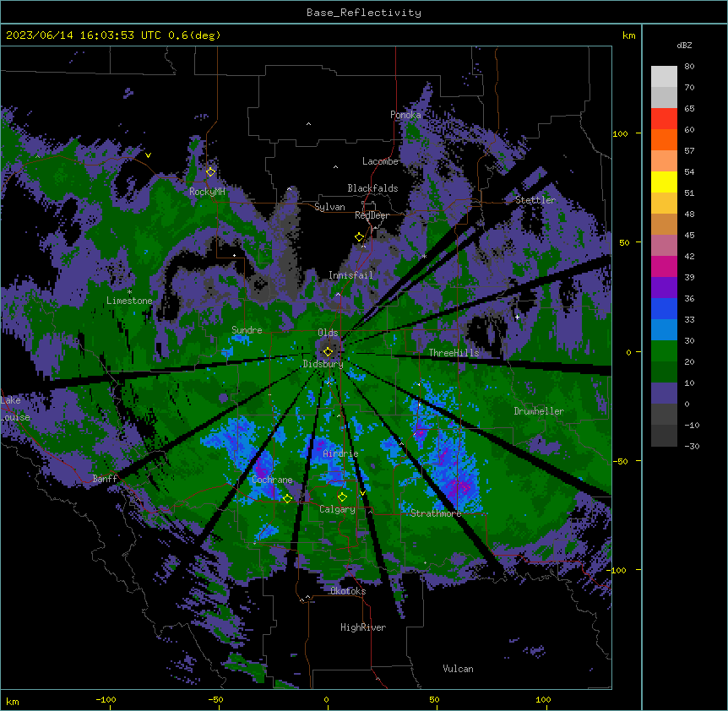Click the 65 value in the dBZ legend

pyautogui.click(x=689, y=109)
